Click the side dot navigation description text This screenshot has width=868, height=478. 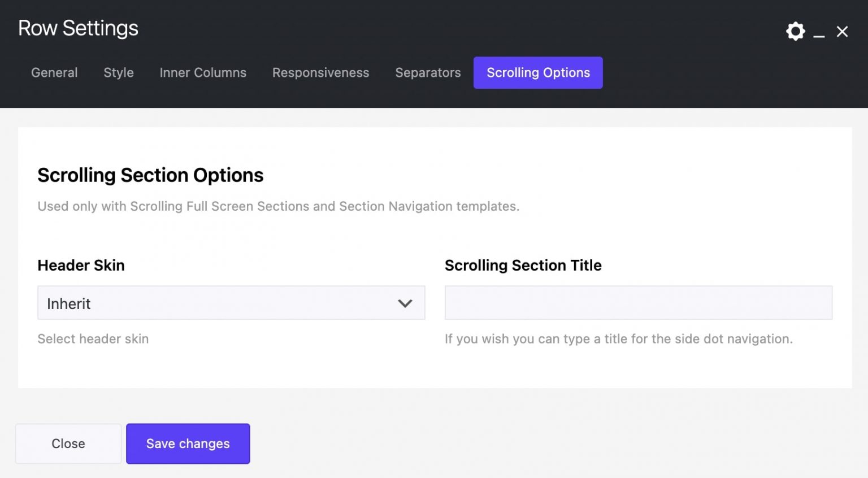point(618,338)
